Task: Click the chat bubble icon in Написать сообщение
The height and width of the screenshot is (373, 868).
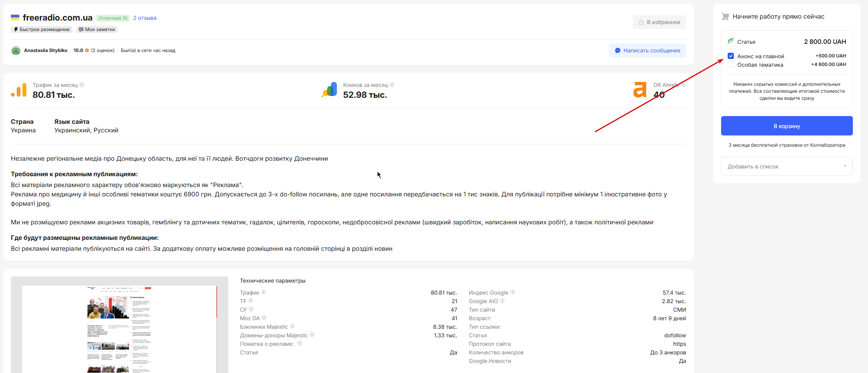Action: pyautogui.click(x=618, y=50)
